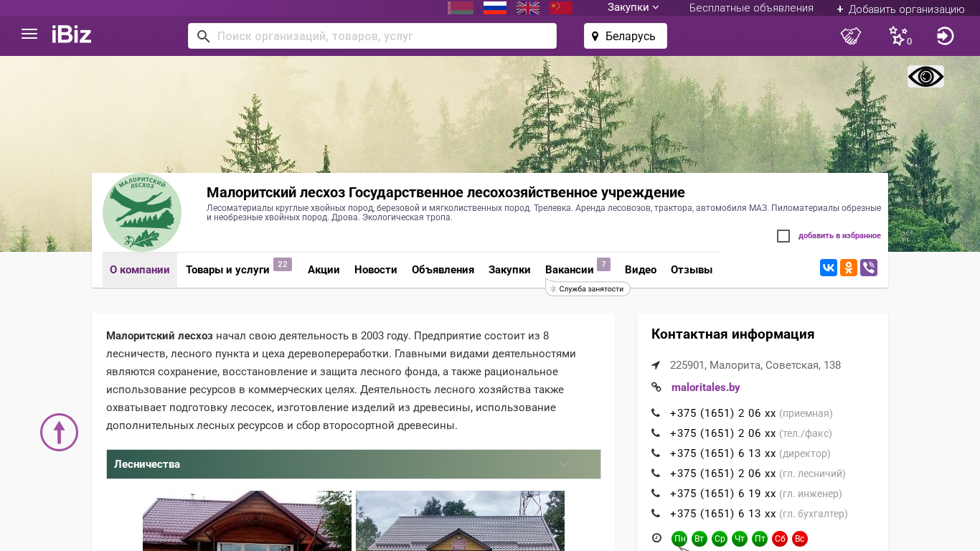Click the добавить в избранное label
980x551 pixels.
pyautogui.click(x=839, y=236)
